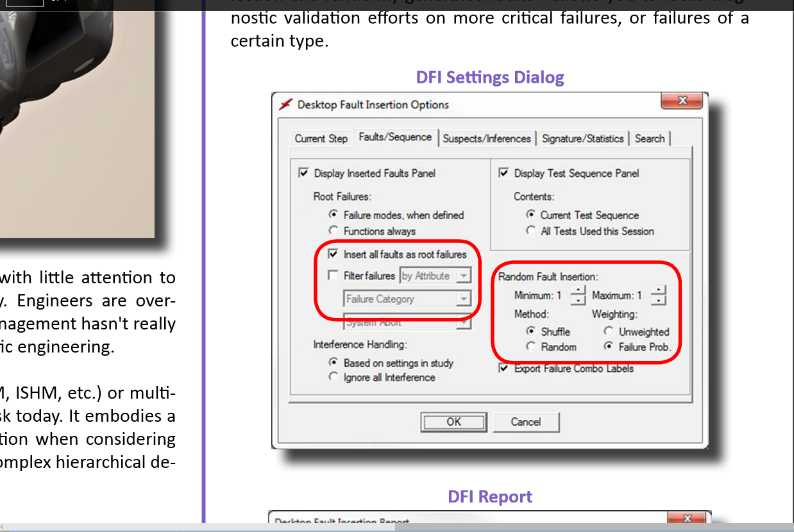Viewport: 794px width, 532px height.
Task: Select the Random method radio button
Action: tap(530, 346)
